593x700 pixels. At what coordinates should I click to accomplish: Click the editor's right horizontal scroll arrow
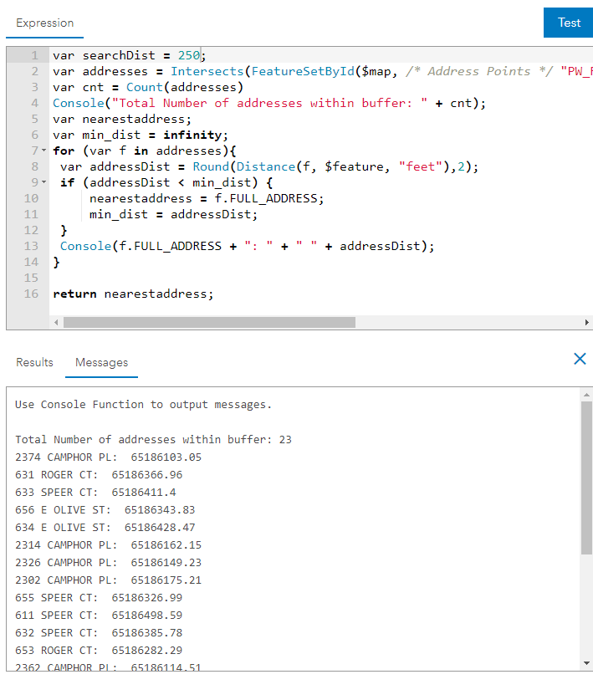587,322
